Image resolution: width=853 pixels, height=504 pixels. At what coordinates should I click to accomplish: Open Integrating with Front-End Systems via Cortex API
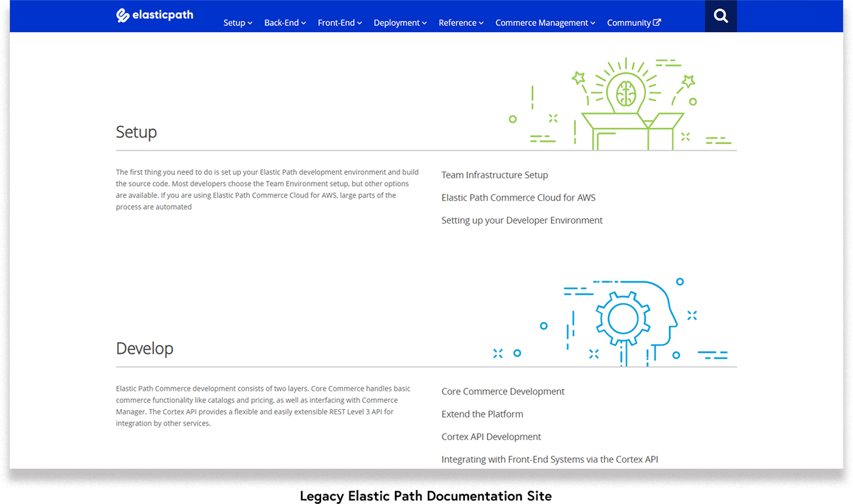(x=550, y=459)
